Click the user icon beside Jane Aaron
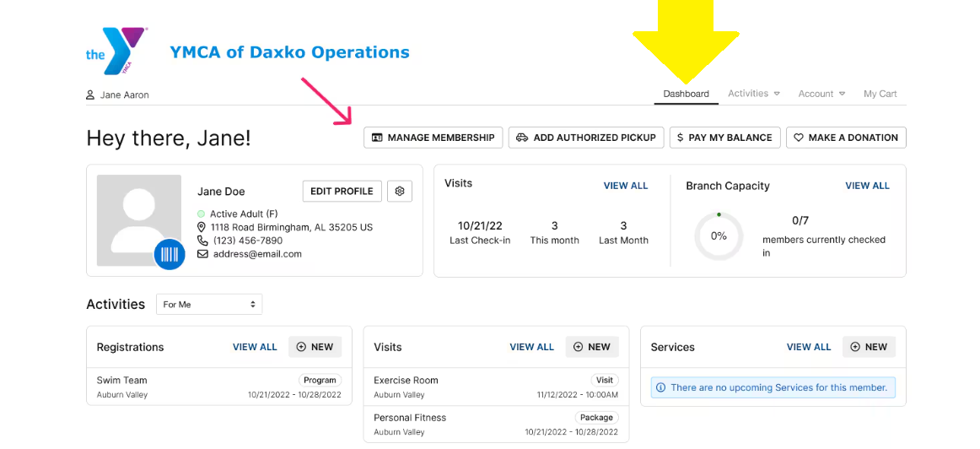This screenshot has width=980, height=449. pos(90,95)
